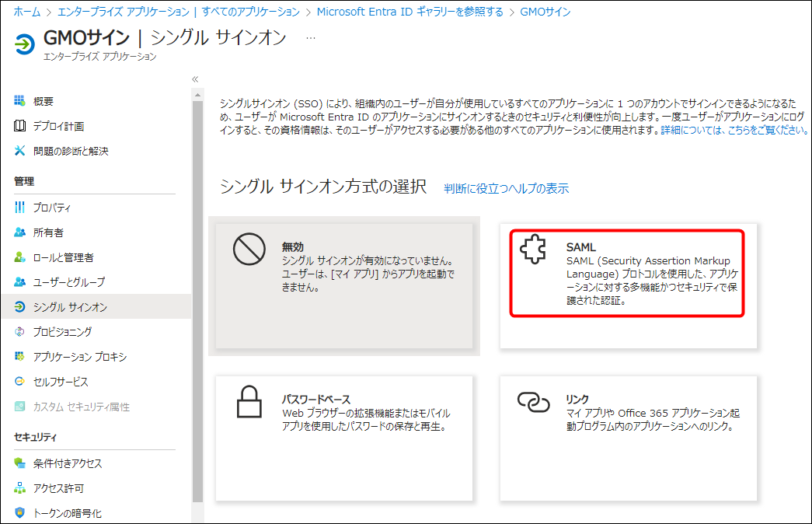Click the プロビジョニング sync icon
This screenshot has width=812, height=524.
coord(19,332)
